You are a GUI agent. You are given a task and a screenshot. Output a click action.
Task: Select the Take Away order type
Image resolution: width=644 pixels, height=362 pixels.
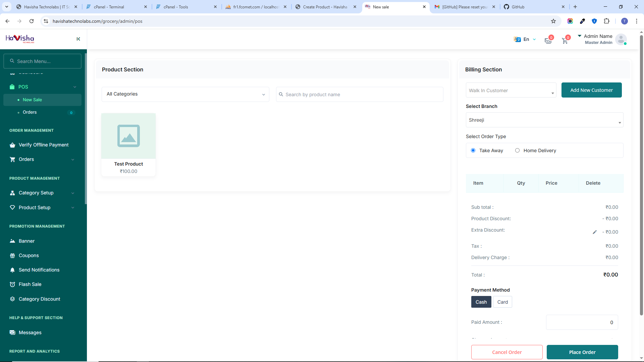click(473, 150)
